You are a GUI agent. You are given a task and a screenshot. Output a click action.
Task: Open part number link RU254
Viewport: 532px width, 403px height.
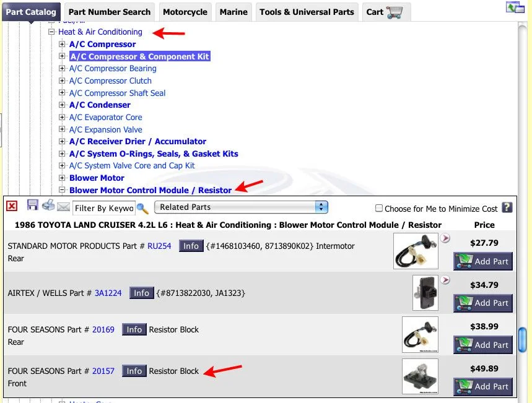(x=159, y=246)
